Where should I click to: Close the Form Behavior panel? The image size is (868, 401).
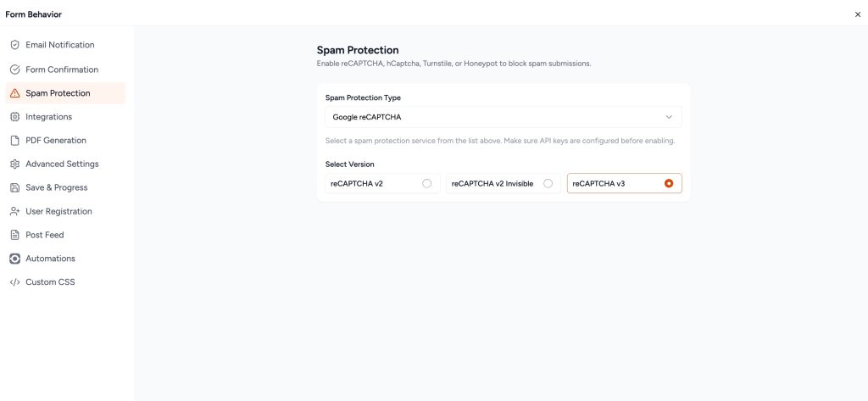(858, 14)
